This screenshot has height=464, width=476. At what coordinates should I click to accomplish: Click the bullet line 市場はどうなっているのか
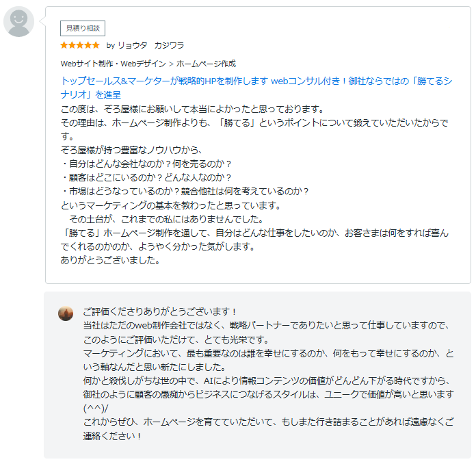[x=185, y=191]
